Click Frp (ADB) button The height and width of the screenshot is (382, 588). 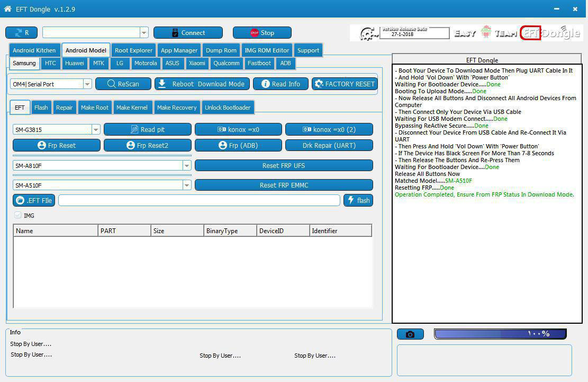(x=239, y=145)
